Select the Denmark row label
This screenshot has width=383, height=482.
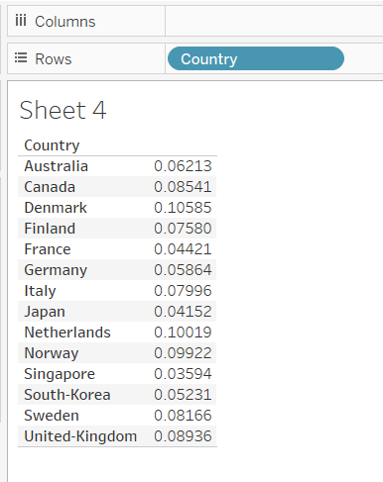pos(55,208)
